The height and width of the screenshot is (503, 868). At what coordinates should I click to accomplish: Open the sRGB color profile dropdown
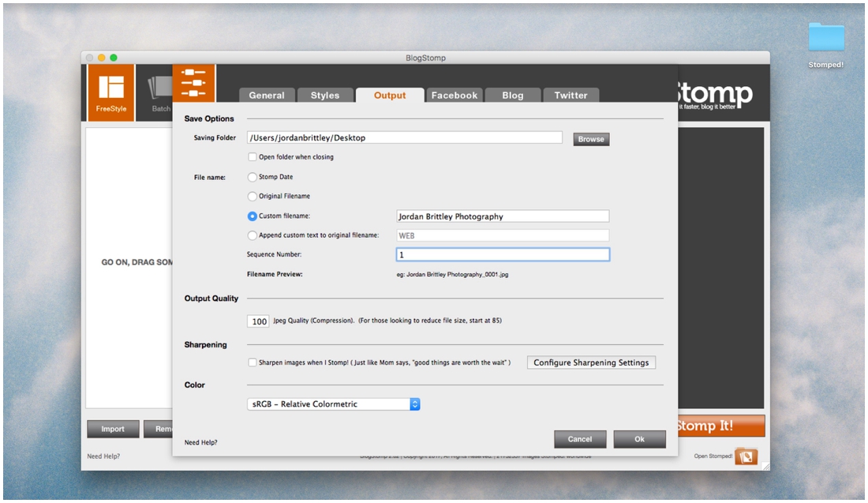point(333,404)
